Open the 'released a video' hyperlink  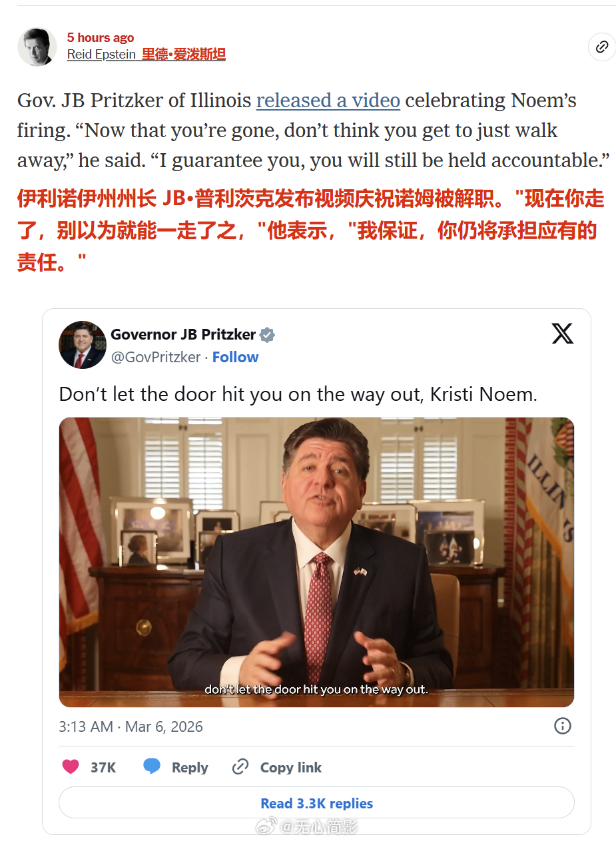point(328,101)
